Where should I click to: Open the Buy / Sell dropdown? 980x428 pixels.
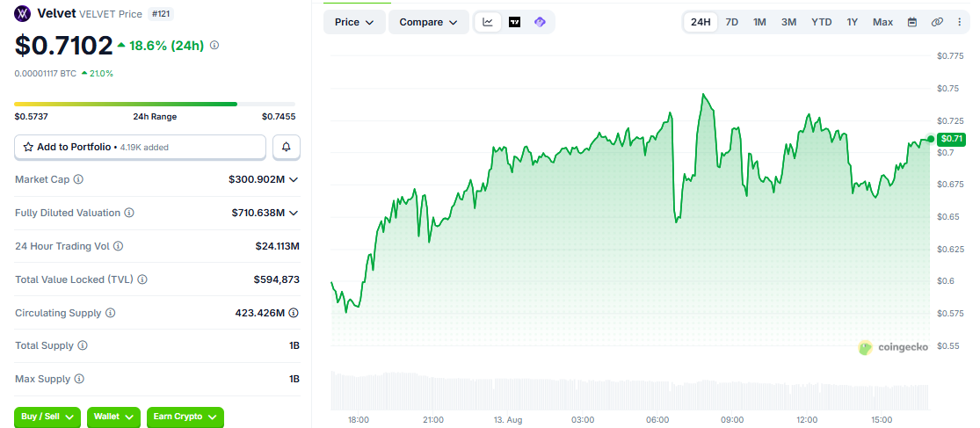(47, 417)
